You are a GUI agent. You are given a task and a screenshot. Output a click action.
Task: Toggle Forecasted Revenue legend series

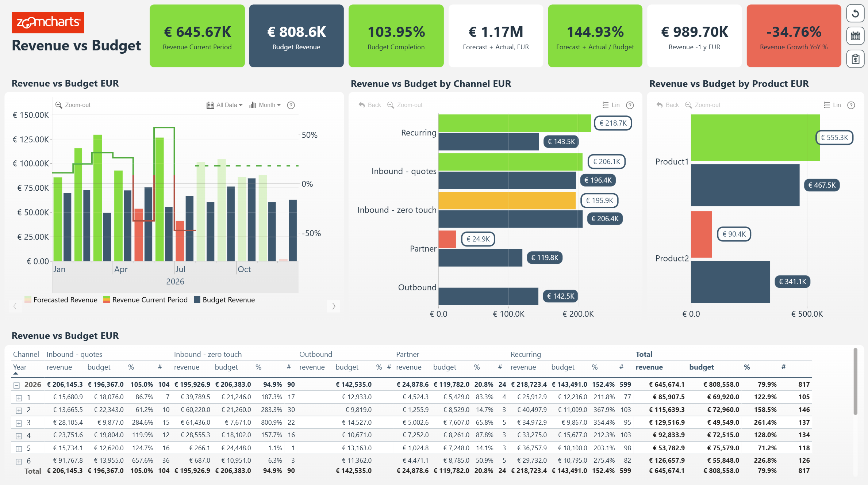pos(61,300)
